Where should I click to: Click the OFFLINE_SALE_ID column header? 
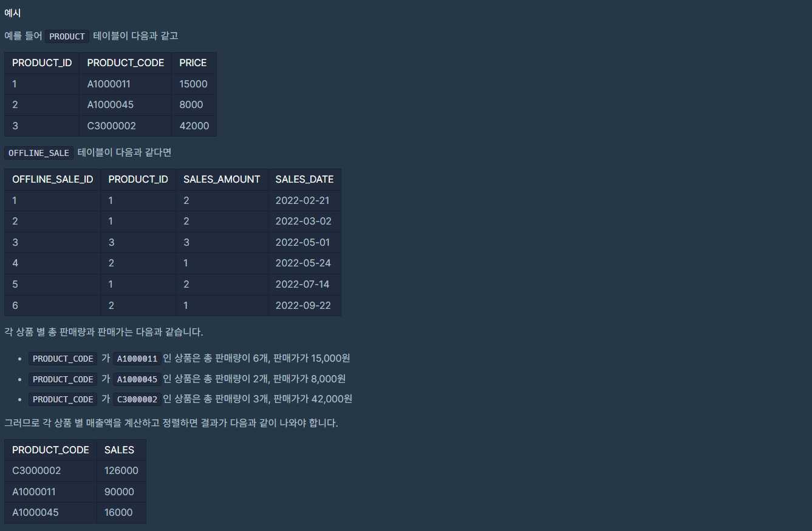tap(53, 180)
